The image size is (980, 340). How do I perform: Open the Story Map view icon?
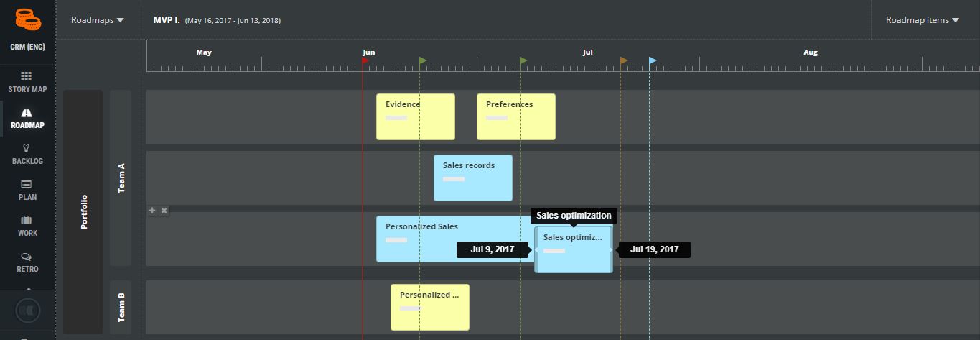[x=27, y=75]
